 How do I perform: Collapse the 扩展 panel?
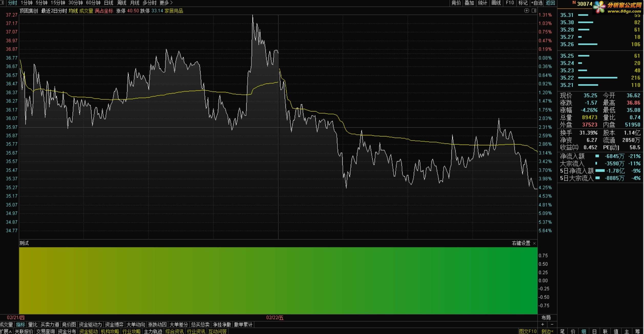click(x=6, y=331)
